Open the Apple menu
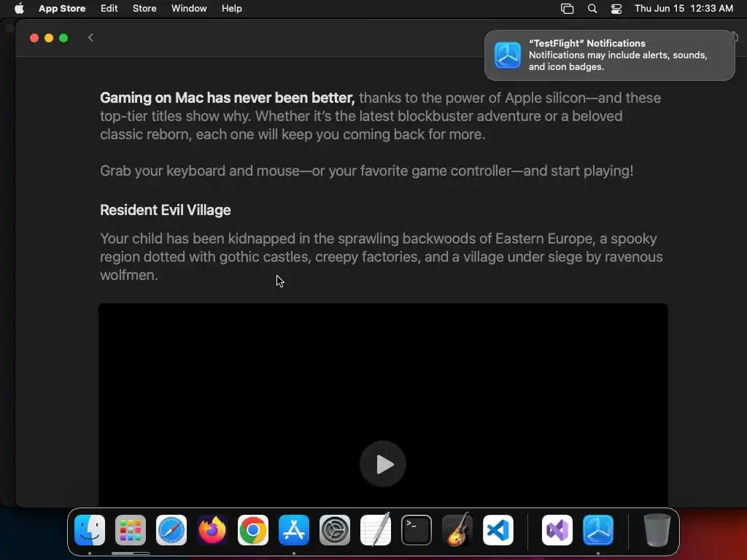Screen dimensions: 747x560 (x=19, y=9)
